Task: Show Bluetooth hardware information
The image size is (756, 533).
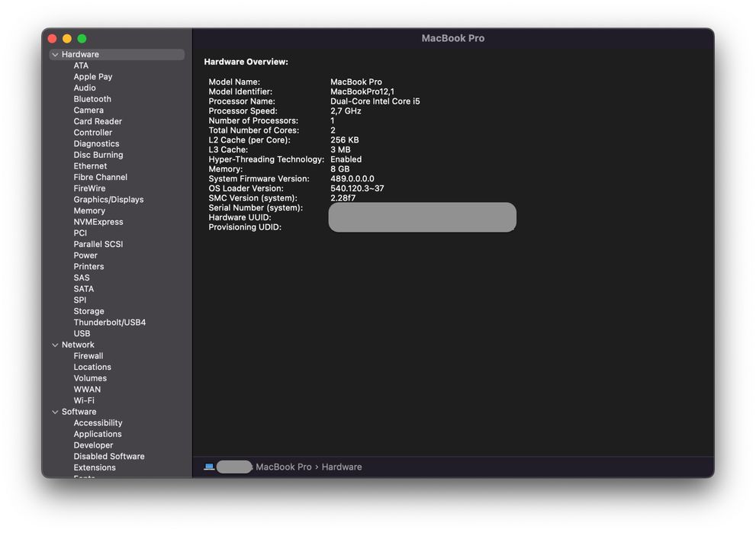Action: pos(92,99)
